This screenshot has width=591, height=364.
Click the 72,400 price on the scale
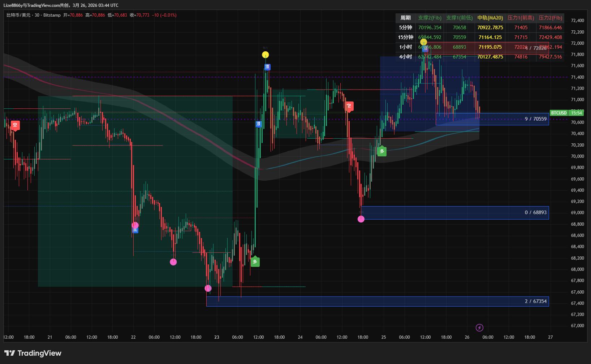click(x=577, y=21)
